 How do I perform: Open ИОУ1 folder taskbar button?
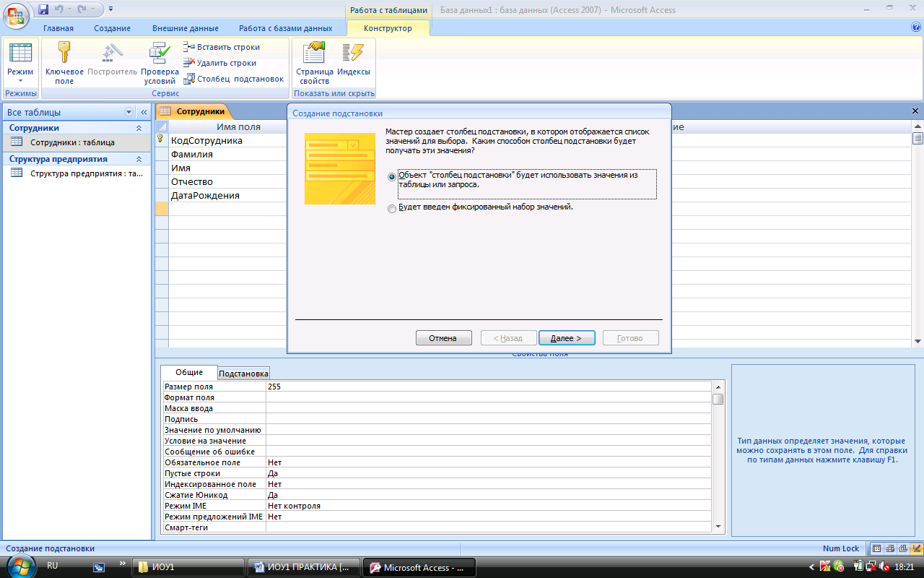coord(188,567)
